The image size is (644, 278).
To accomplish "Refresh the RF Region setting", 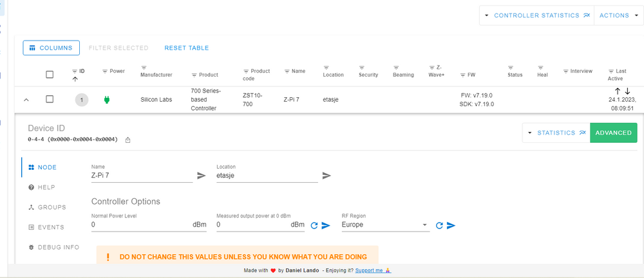I will click(x=439, y=225).
